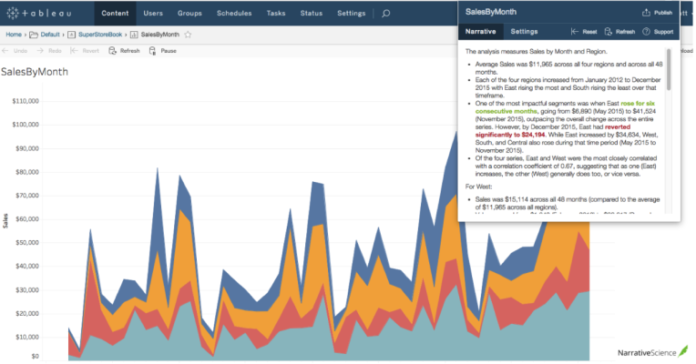Click the Revert arrow icon
The image size is (696, 364).
coord(74,51)
